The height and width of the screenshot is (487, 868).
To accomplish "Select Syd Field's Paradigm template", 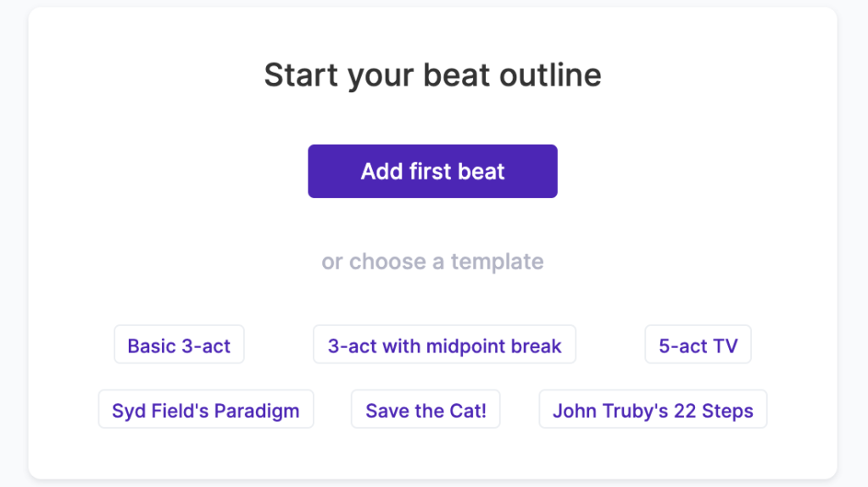I will [206, 409].
